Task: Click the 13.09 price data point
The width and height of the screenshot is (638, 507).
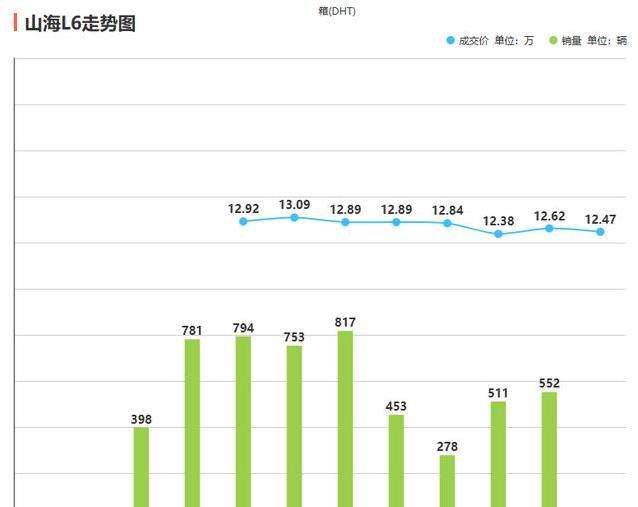Action: [294, 217]
